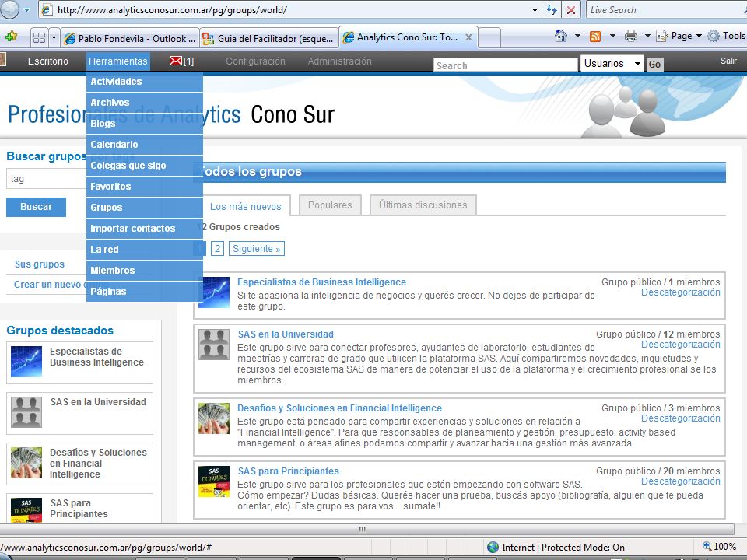Image resolution: width=747 pixels, height=560 pixels.
Task: Click Descategorización link for SAS para Principiantes
Action: click(681, 481)
